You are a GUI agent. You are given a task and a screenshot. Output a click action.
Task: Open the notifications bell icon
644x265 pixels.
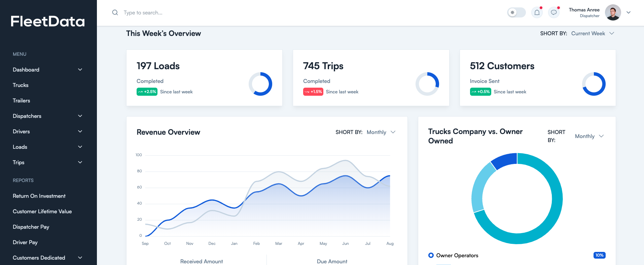(537, 13)
